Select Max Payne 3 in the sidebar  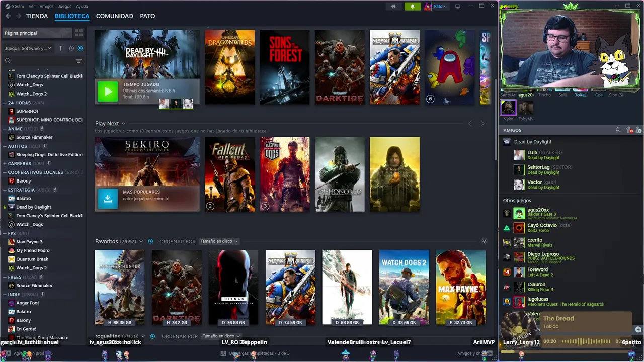tap(29, 242)
